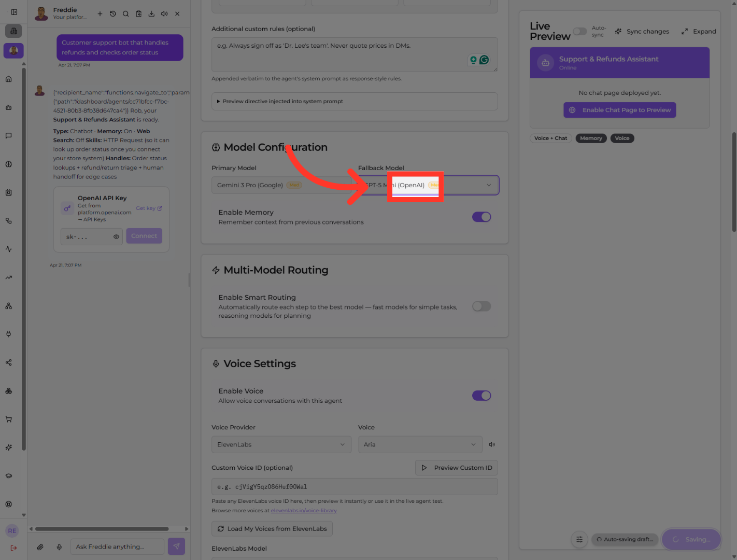
Task: Open the Fallback Model dropdown chevron
Action: point(489,185)
